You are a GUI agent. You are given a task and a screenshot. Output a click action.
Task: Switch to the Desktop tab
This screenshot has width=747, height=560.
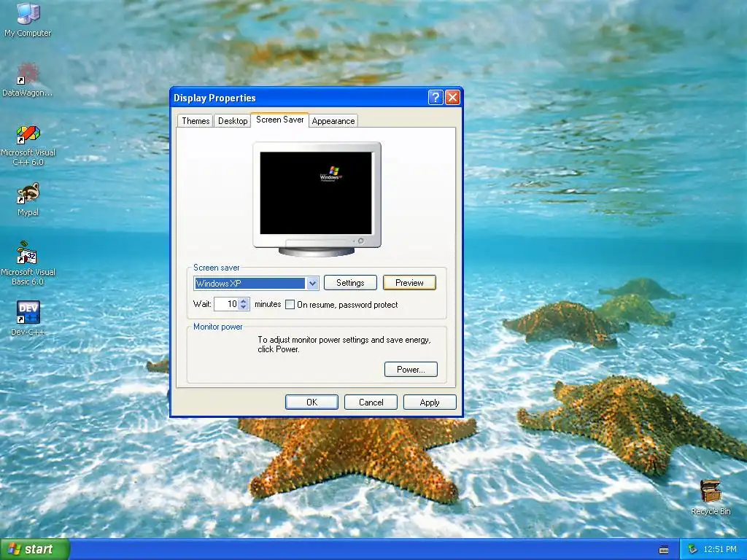(x=233, y=121)
